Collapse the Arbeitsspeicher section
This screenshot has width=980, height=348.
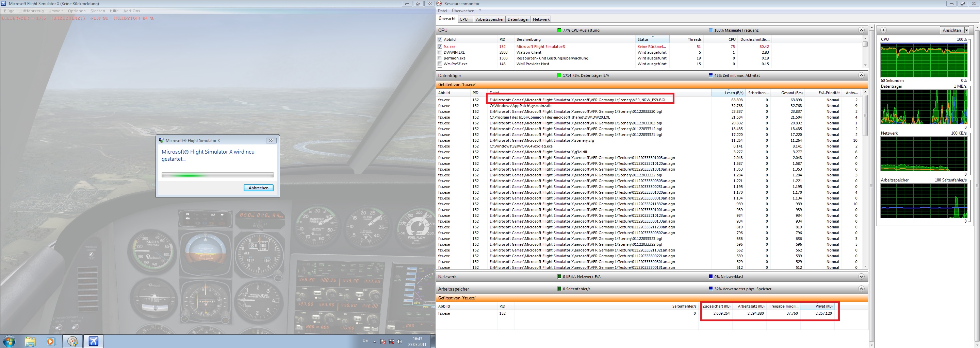point(861,289)
